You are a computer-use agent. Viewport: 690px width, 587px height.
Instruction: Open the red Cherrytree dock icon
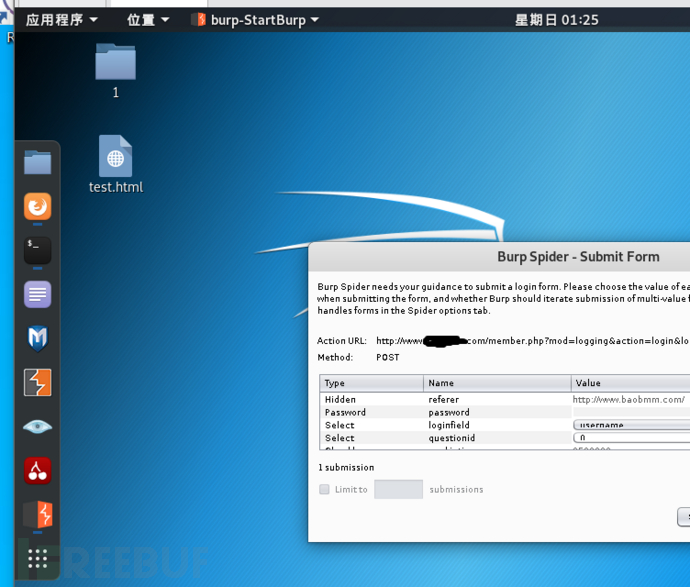[x=38, y=470]
